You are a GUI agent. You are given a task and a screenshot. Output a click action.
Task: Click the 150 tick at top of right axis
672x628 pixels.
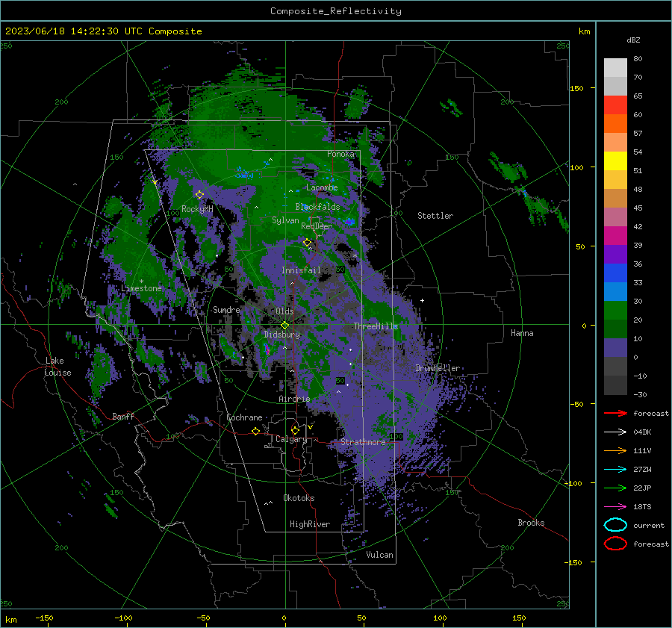point(576,88)
